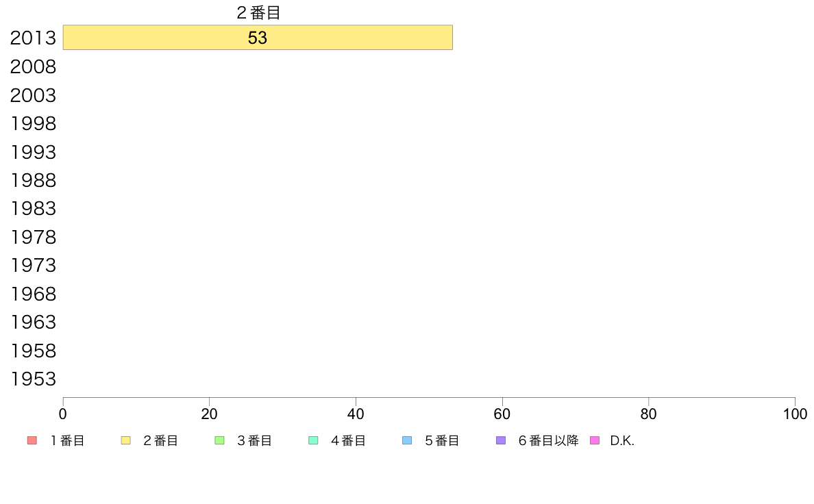Click the teal 4番目 legend swatch

(313, 441)
